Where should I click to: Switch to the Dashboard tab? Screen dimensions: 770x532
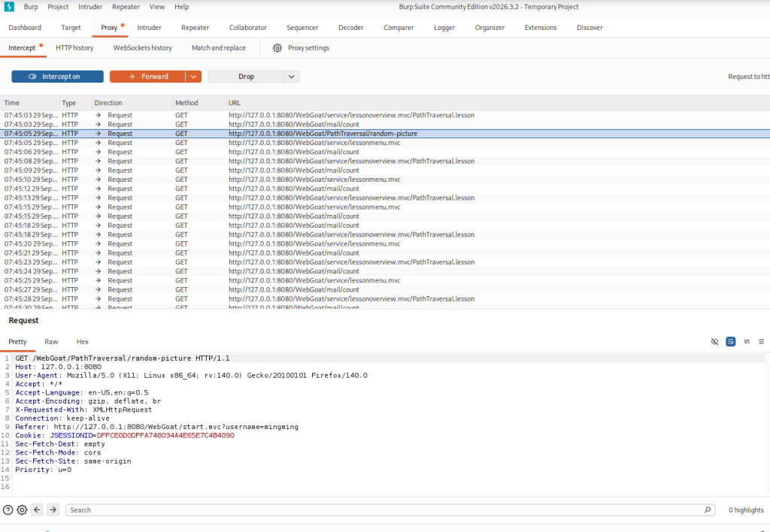(25, 28)
